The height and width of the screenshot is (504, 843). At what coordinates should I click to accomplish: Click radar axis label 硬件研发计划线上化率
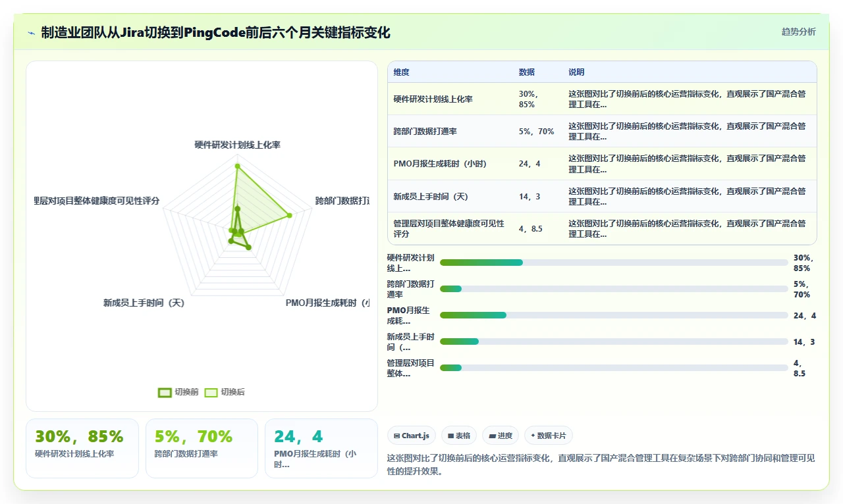237,145
